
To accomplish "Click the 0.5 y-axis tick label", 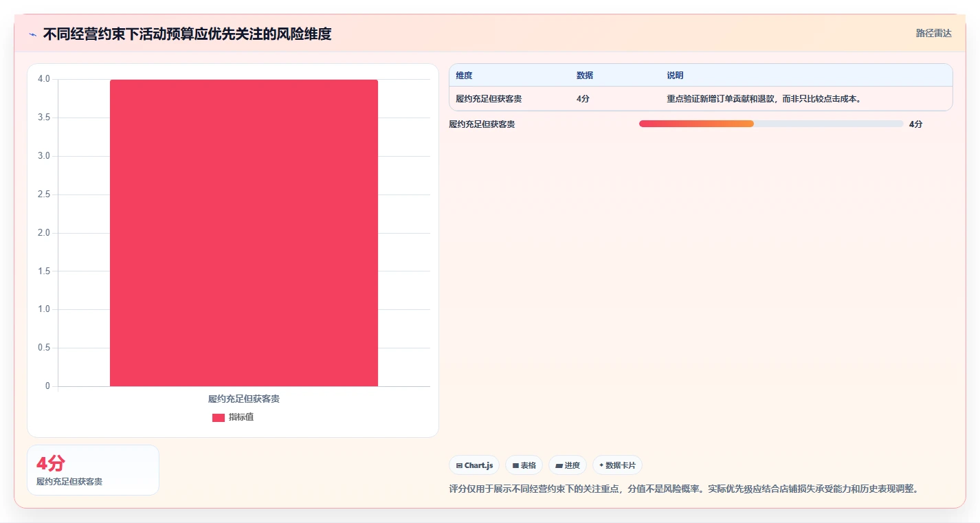I will coord(44,348).
